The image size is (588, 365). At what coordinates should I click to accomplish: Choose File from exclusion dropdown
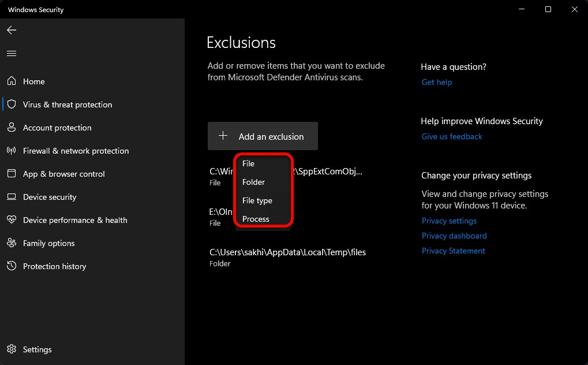click(x=263, y=163)
